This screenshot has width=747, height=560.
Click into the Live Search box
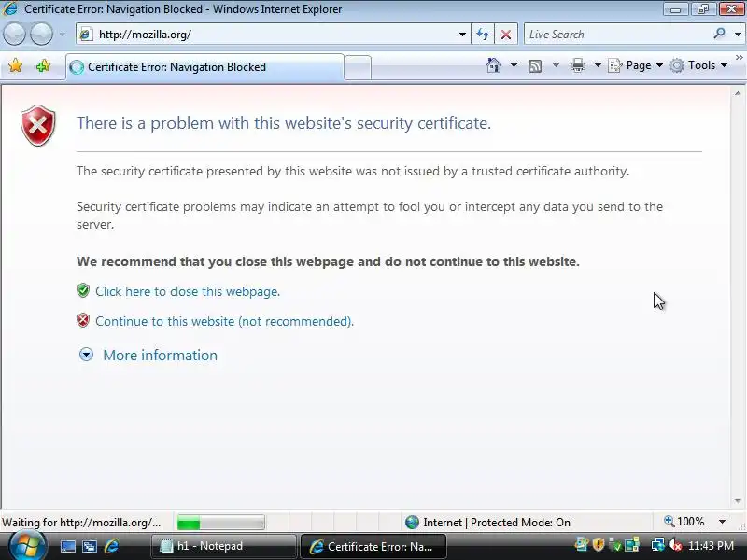617,35
